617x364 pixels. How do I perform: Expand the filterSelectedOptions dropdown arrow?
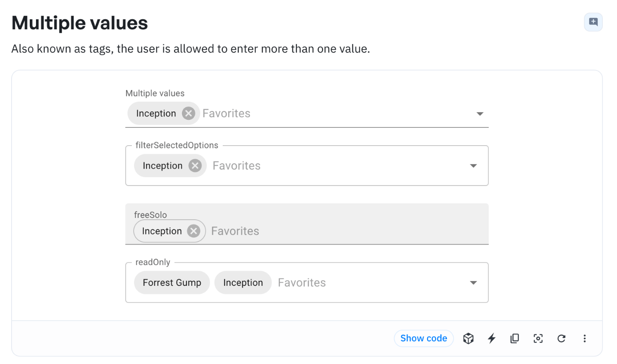point(474,166)
